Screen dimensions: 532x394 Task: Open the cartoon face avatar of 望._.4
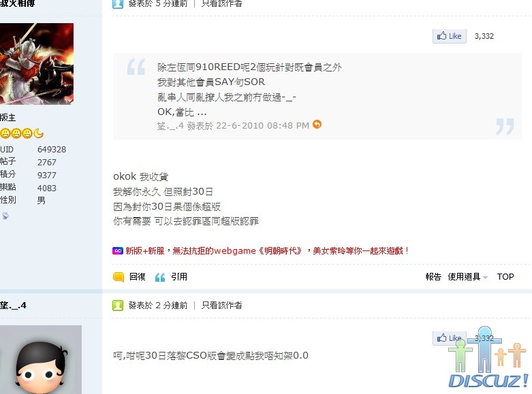click(x=41, y=360)
